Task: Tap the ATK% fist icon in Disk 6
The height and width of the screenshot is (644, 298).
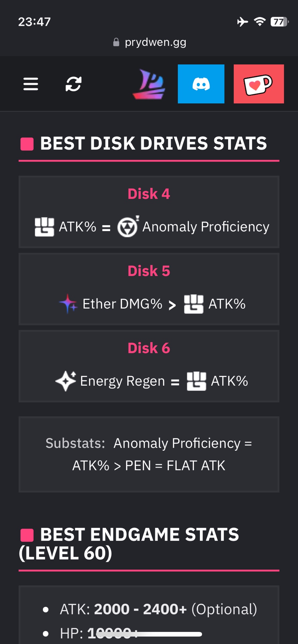Action: click(x=196, y=381)
